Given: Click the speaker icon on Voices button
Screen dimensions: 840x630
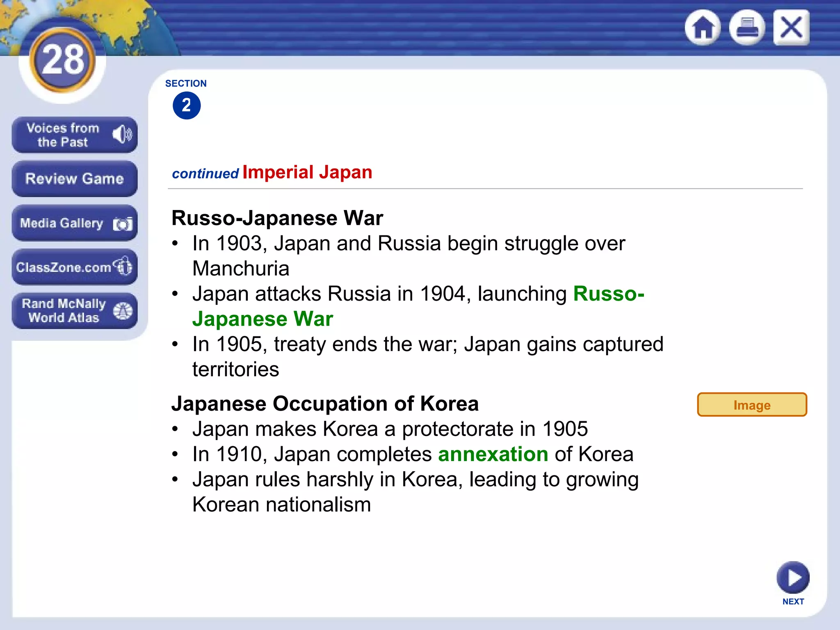Looking at the screenshot, I should click(x=122, y=135).
